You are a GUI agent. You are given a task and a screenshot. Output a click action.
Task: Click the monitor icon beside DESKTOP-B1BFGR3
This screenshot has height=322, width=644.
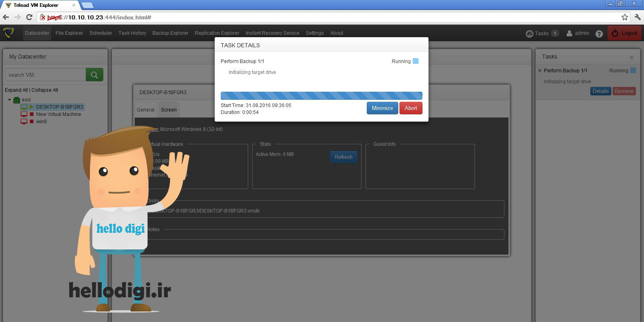24,107
